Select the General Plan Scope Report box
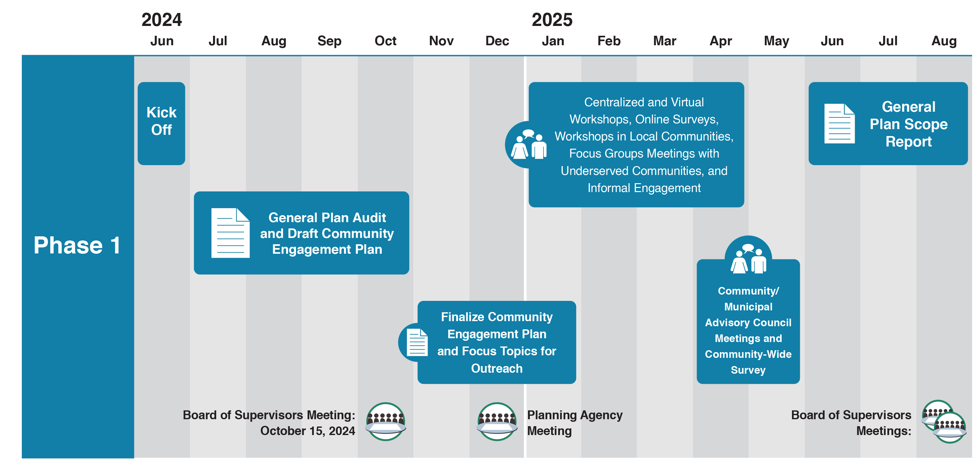980x467 pixels. [888, 123]
